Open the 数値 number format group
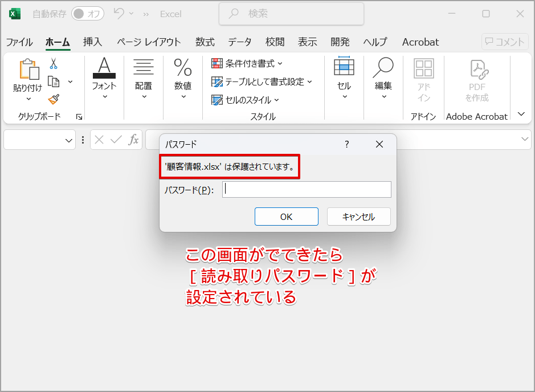 pyautogui.click(x=183, y=79)
